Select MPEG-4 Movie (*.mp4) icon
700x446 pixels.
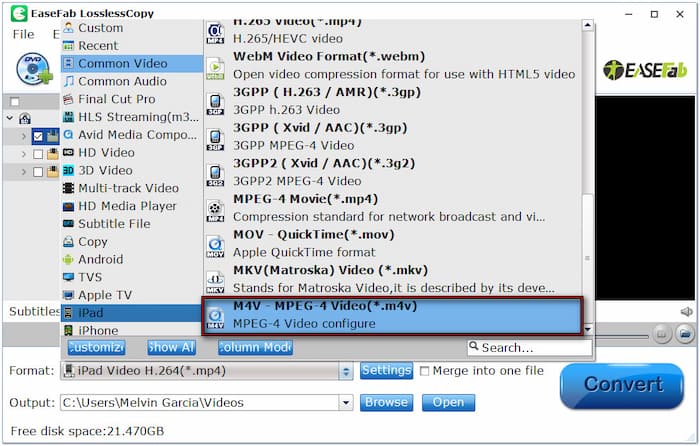coord(215,212)
